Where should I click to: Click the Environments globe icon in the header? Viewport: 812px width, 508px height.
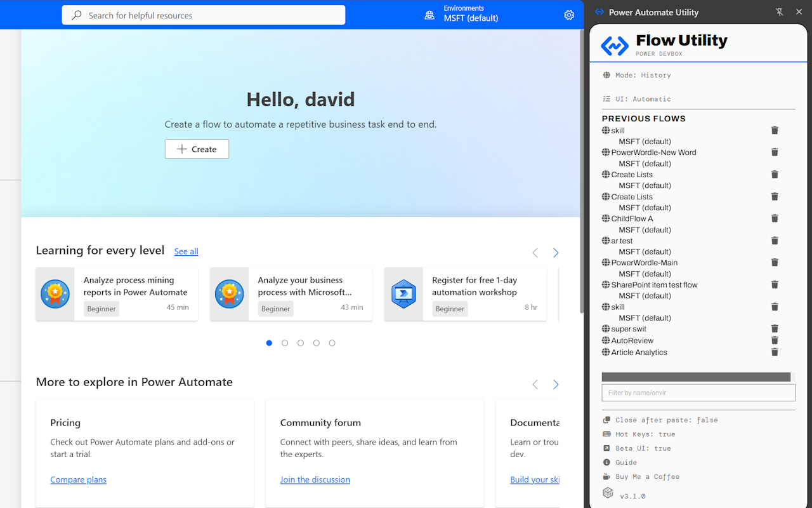(x=429, y=15)
